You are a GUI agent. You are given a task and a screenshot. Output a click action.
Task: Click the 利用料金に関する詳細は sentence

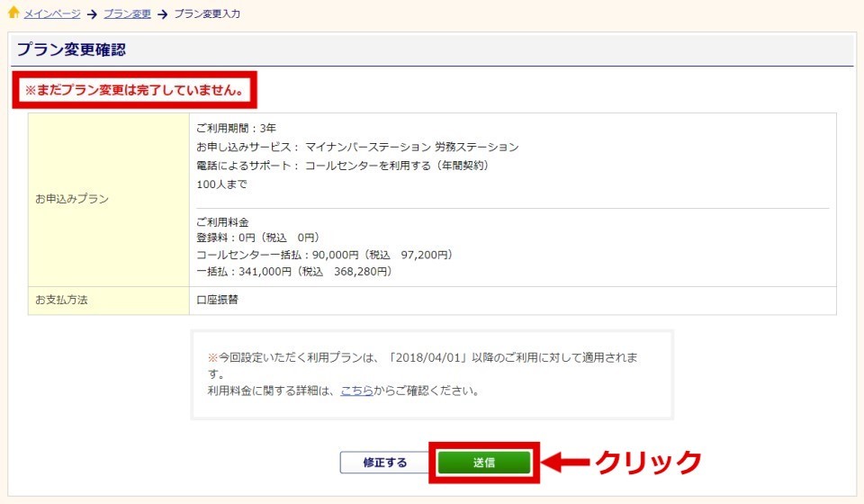[343, 391]
